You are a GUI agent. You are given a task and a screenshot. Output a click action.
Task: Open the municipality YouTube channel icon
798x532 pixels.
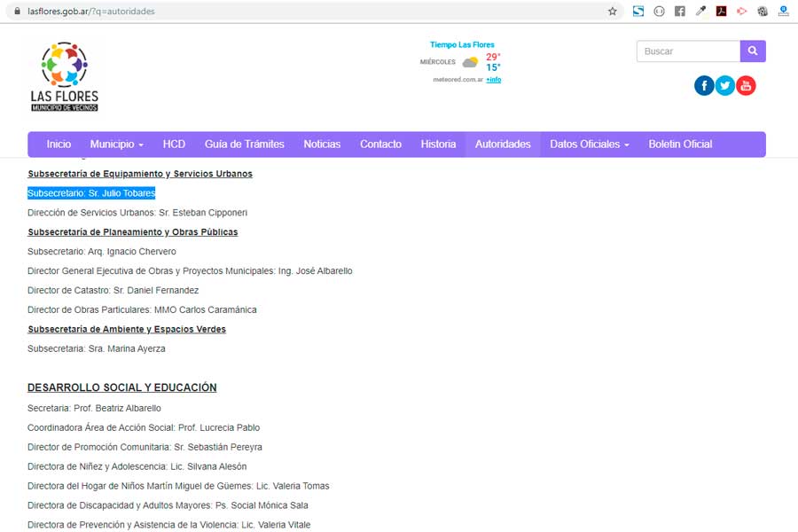[x=746, y=85]
